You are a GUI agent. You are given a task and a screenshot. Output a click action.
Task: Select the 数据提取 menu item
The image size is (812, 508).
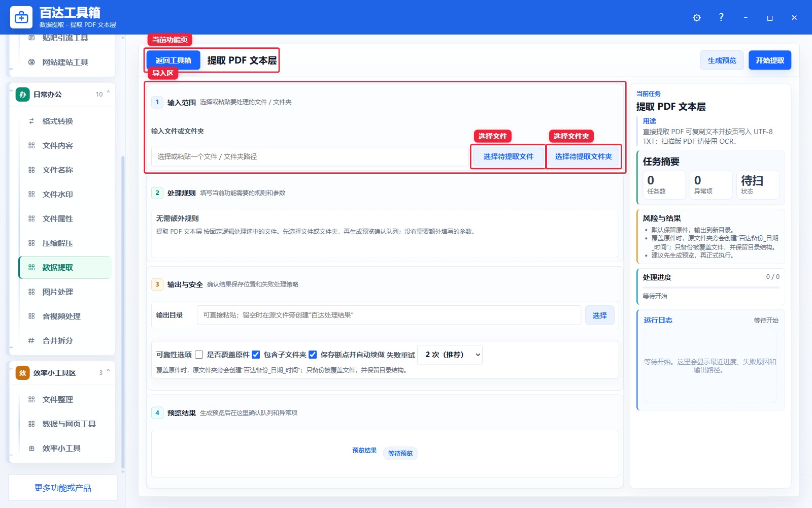point(65,267)
